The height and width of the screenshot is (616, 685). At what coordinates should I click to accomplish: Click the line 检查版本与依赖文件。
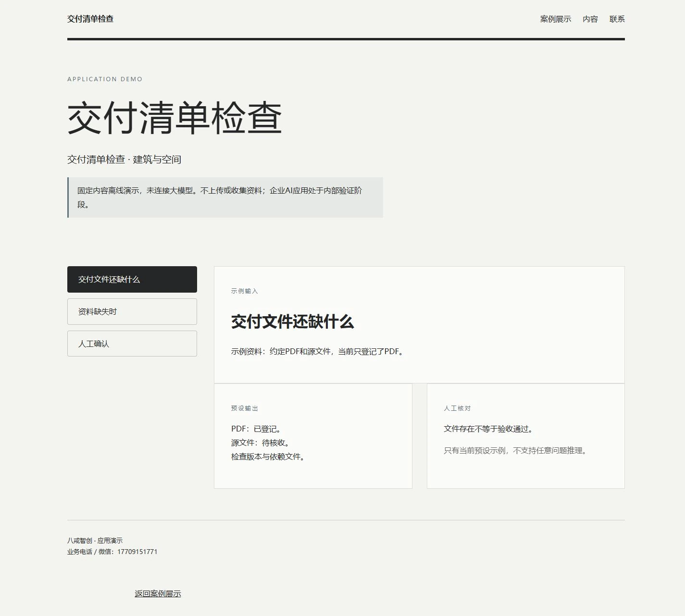pyautogui.click(x=269, y=456)
